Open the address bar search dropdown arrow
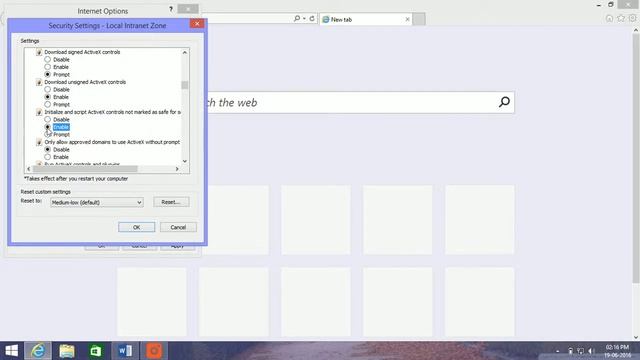This screenshot has height=360, width=640. coord(304,18)
